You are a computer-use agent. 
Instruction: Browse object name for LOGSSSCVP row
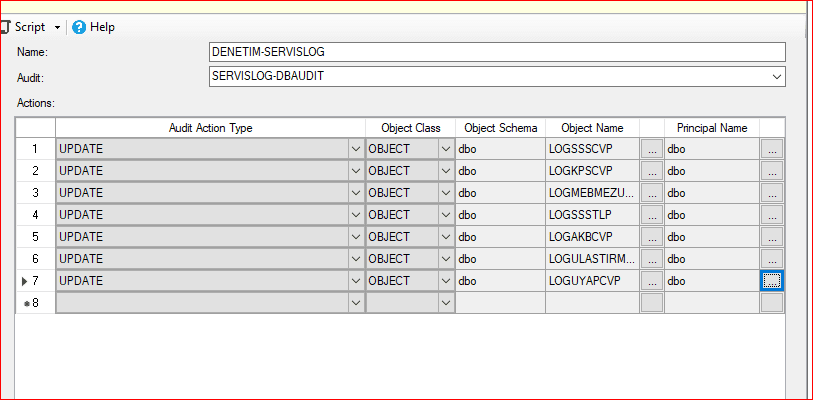pyautogui.click(x=652, y=149)
